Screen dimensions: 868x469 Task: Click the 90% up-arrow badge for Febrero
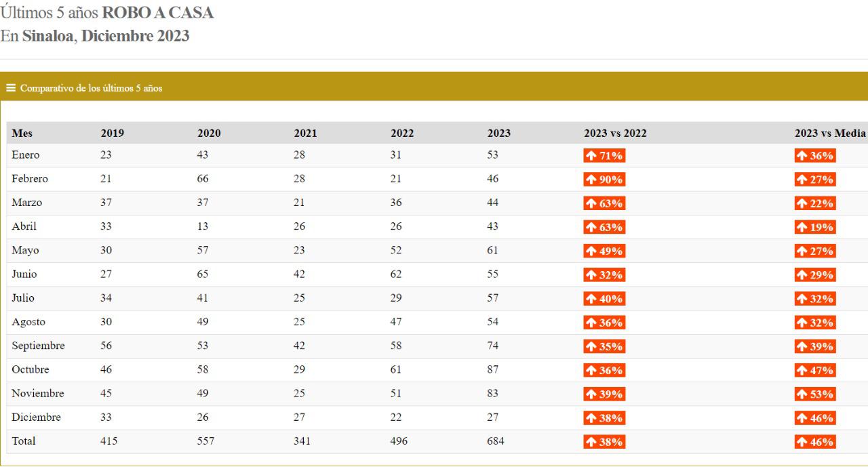[x=604, y=180]
